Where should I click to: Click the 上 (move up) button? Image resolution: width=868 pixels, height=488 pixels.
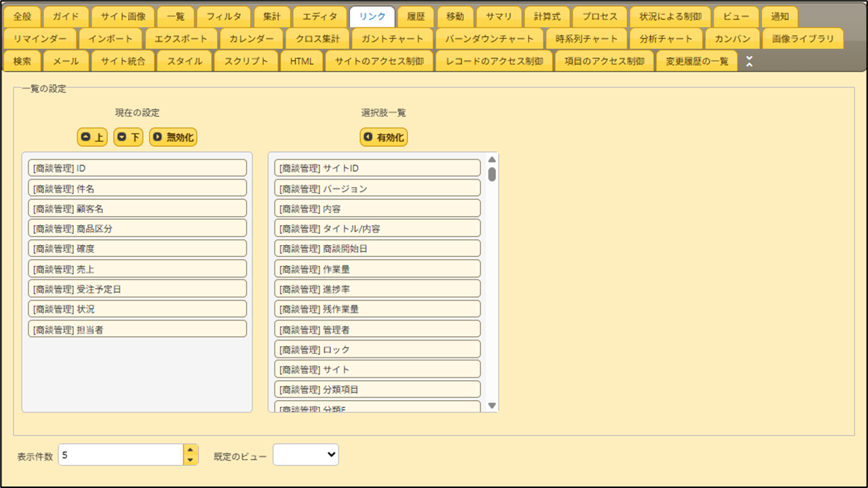point(92,137)
